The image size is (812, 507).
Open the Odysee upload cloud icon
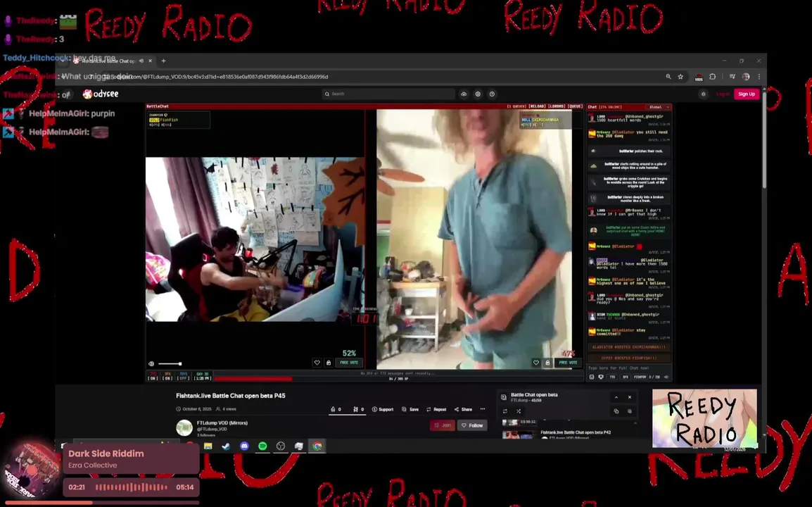click(x=464, y=94)
